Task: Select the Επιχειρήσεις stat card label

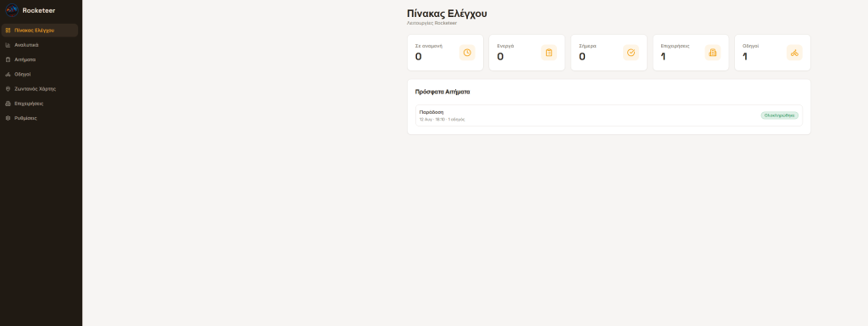Action: point(675,46)
